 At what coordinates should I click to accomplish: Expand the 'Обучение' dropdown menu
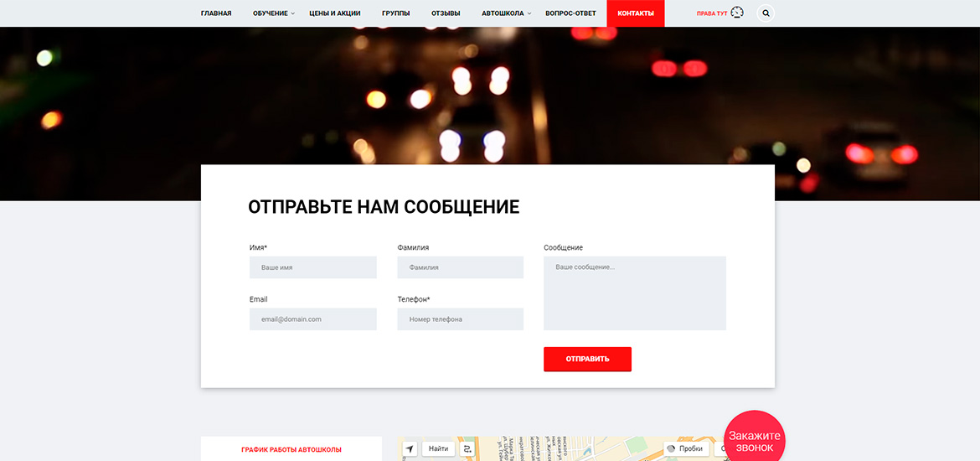[273, 13]
